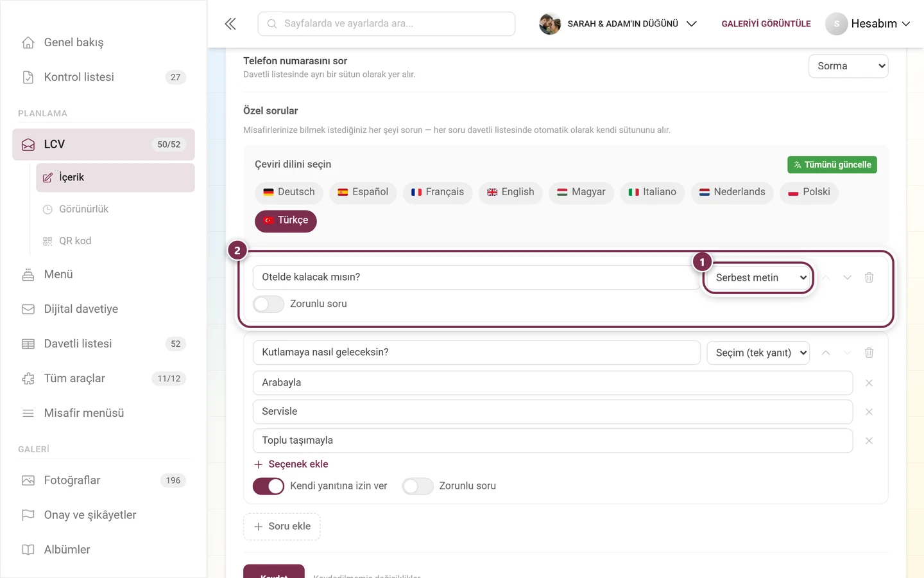Toggle Zorunlu soru for transport question
924x578 pixels.
pos(418,486)
